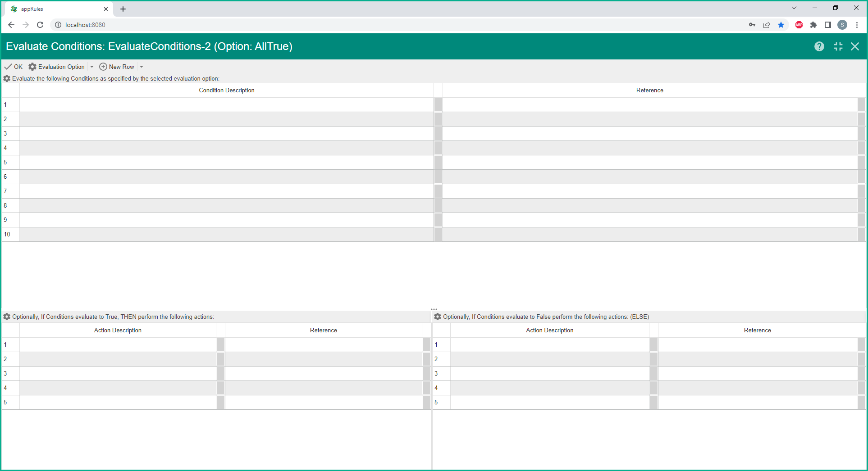Open a new browser tab
The width and height of the screenshot is (868, 471).
click(x=123, y=9)
